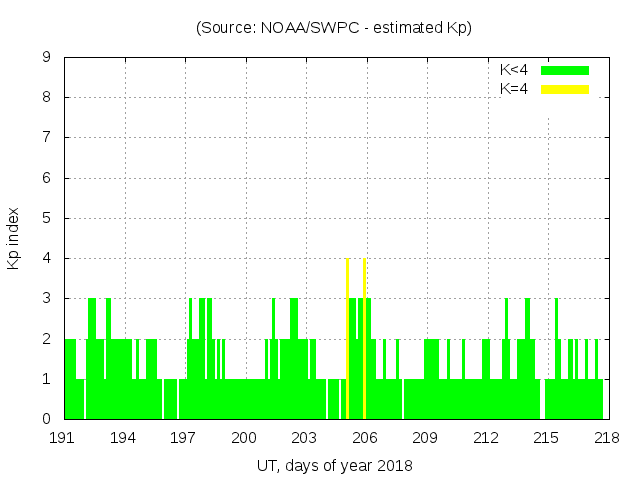Click the y-axis value 7 label
This screenshot has height=480, width=640.
47,137
